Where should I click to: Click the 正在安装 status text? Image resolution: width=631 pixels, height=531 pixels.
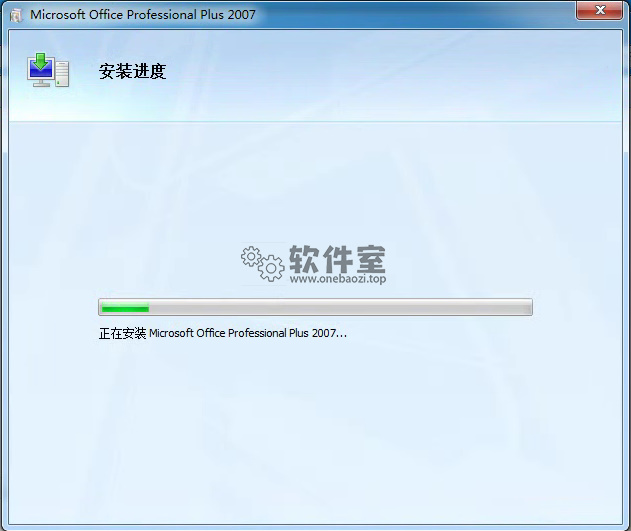pyautogui.click(x=122, y=333)
